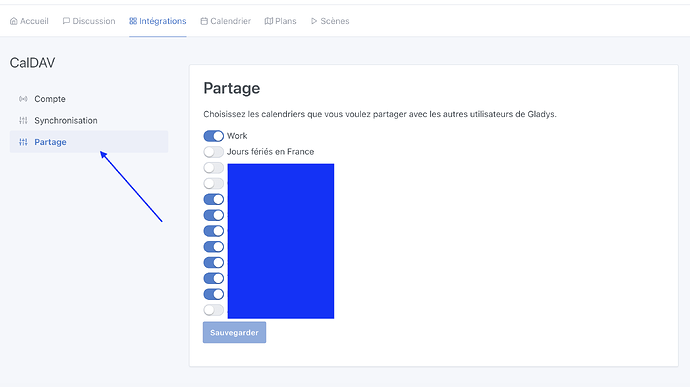Click the grid icon beside Intégrations

pos(133,21)
